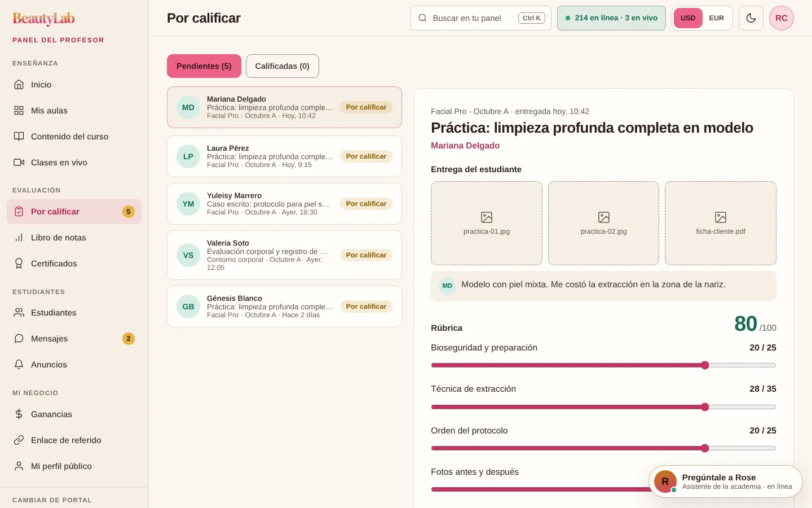
Task: Focus the Buscar en tu panel field
Action: tap(481, 18)
